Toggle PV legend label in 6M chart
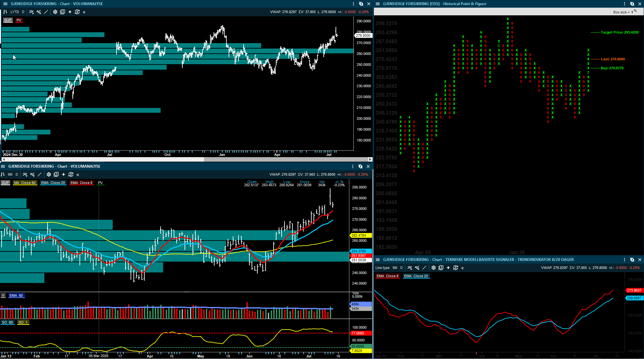Viewport: 644px width, 359px height. [x=100, y=183]
